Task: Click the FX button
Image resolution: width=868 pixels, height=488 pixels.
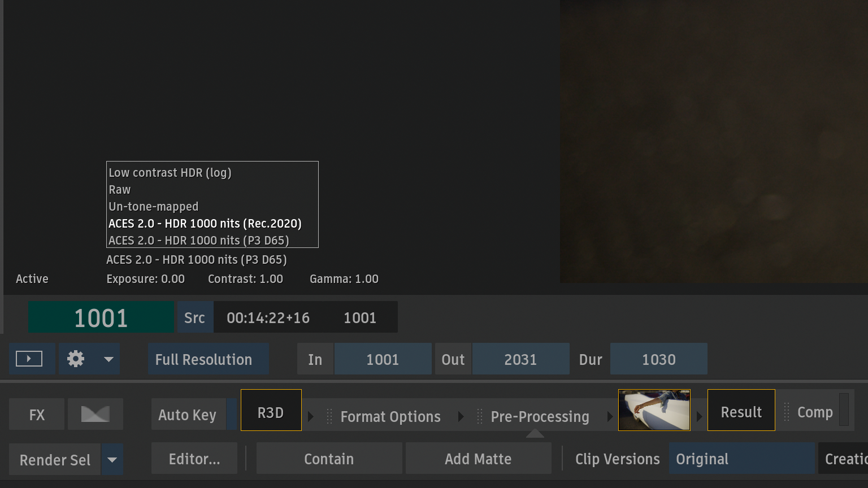Action: tap(37, 415)
